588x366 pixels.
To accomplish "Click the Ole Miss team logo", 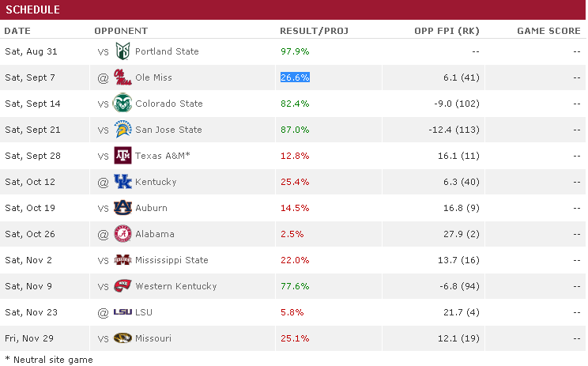I will point(122,77).
